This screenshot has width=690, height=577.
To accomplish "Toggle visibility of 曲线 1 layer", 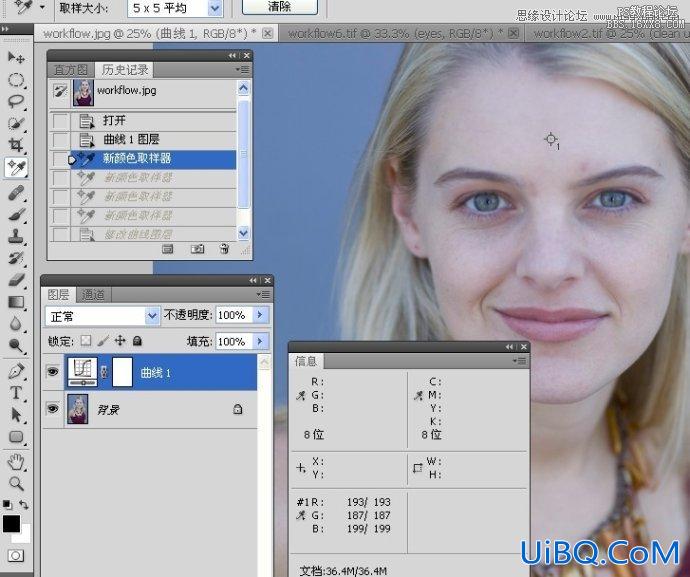I will point(53,372).
